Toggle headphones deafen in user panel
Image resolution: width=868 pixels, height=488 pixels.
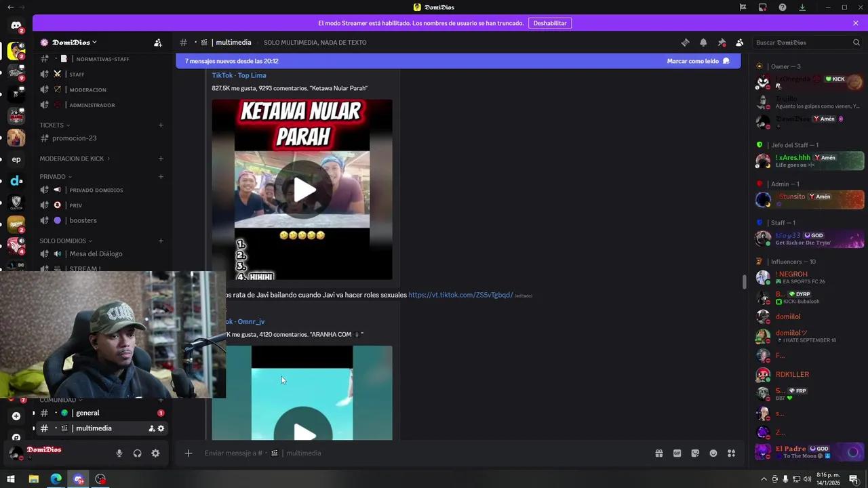click(138, 453)
